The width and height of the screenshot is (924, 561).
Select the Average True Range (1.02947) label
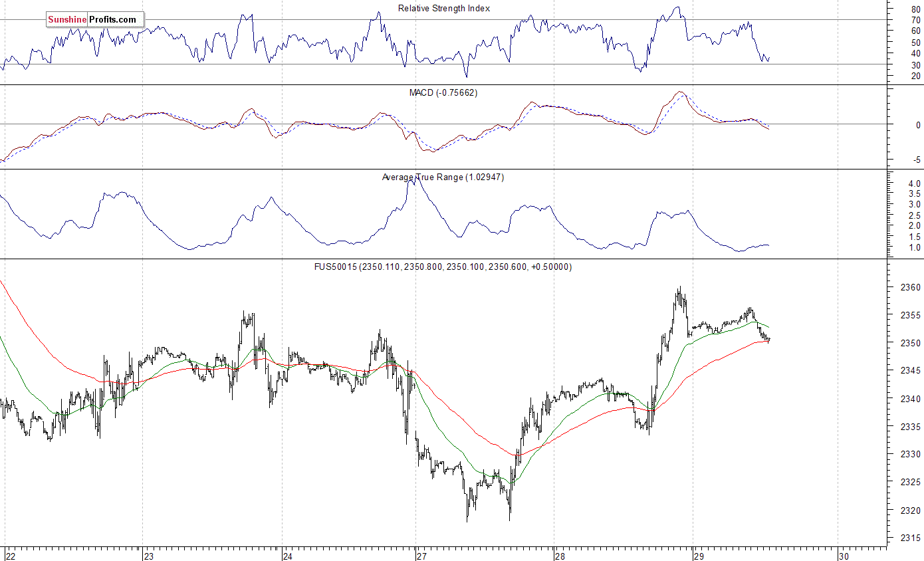(443, 177)
